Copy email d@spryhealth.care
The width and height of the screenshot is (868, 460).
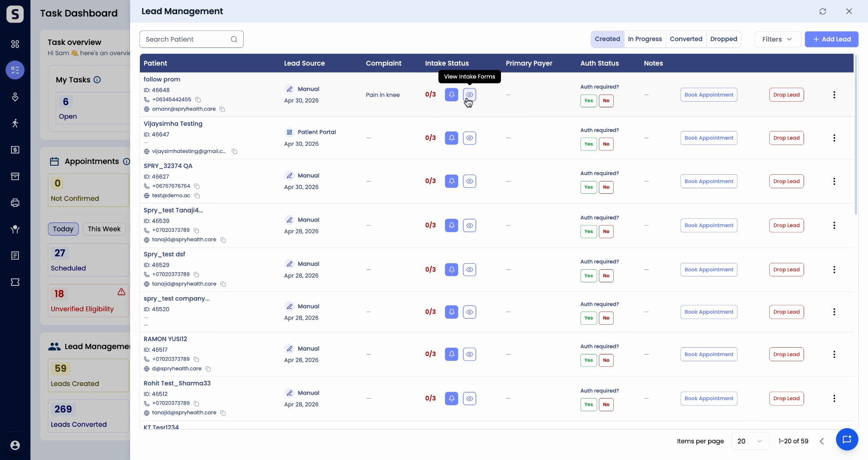click(208, 369)
